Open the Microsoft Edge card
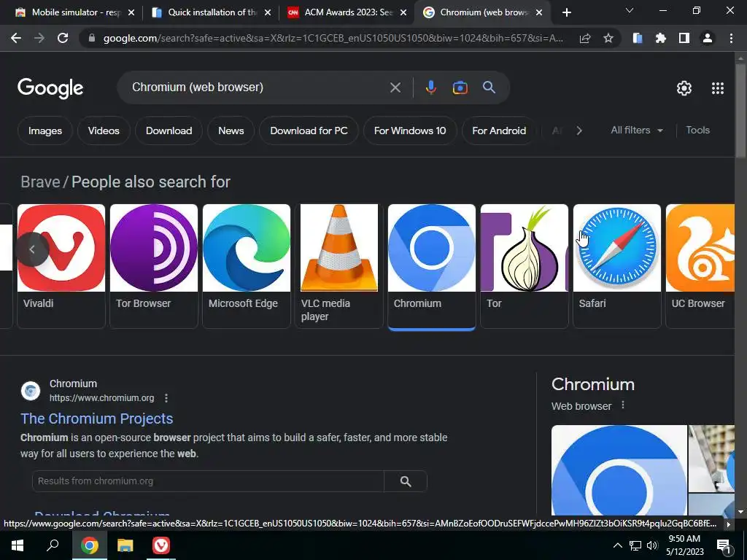Screen dimensions: 747x560 click(x=247, y=266)
